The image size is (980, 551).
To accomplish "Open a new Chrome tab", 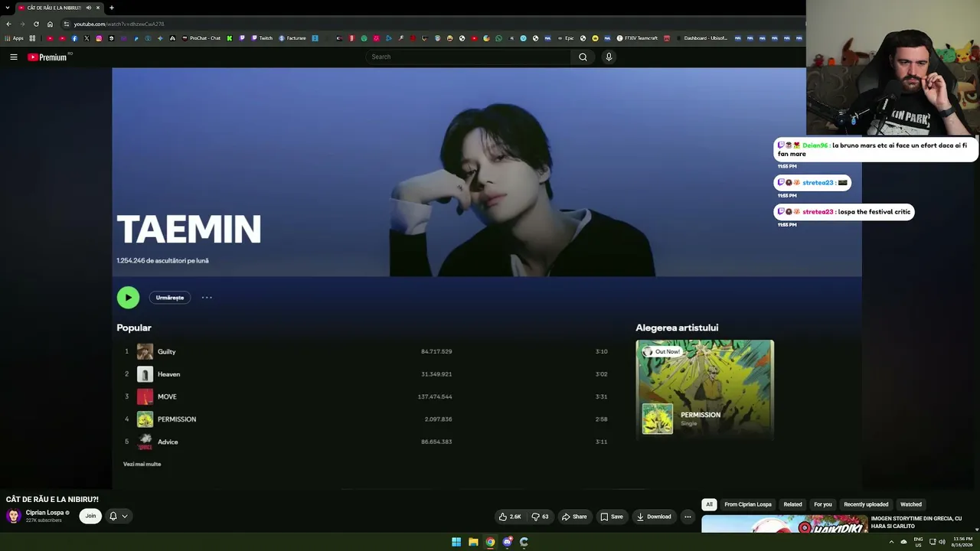I will [111, 8].
